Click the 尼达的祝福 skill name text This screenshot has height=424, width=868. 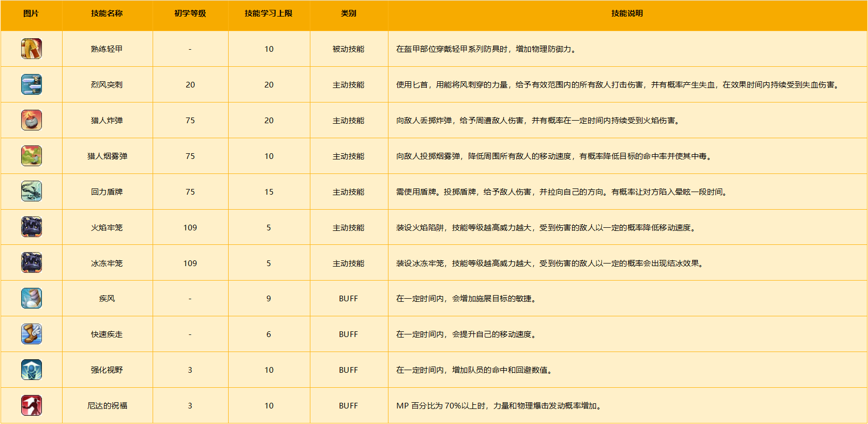click(x=107, y=406)
